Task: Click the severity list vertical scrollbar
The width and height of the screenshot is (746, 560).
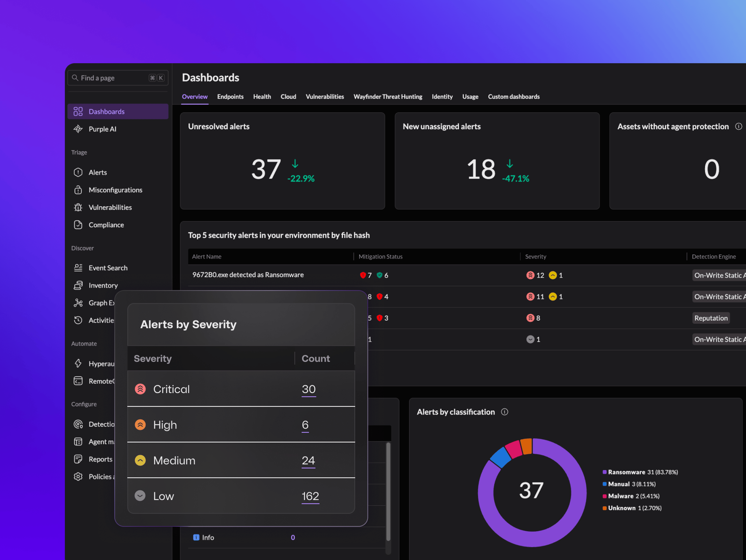Action: (x=388, y=492)
